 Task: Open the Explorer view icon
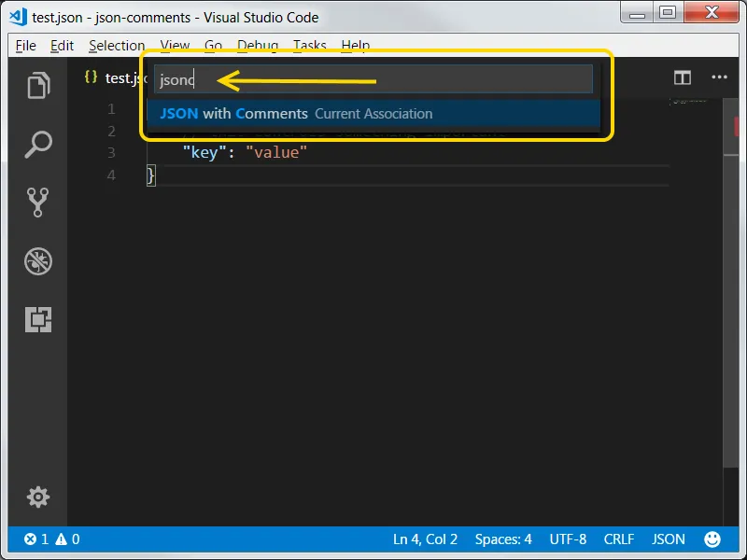click(x=38, y=85)
